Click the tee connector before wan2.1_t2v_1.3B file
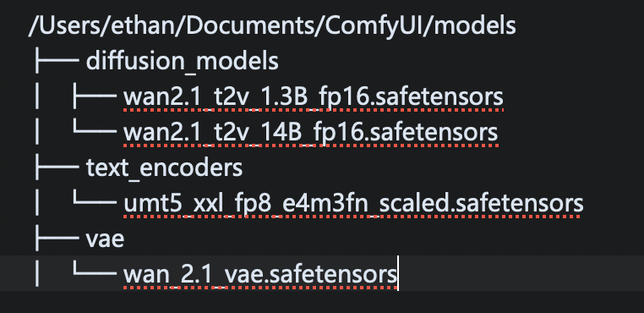The image size is (644, 313). click(95, 97)
